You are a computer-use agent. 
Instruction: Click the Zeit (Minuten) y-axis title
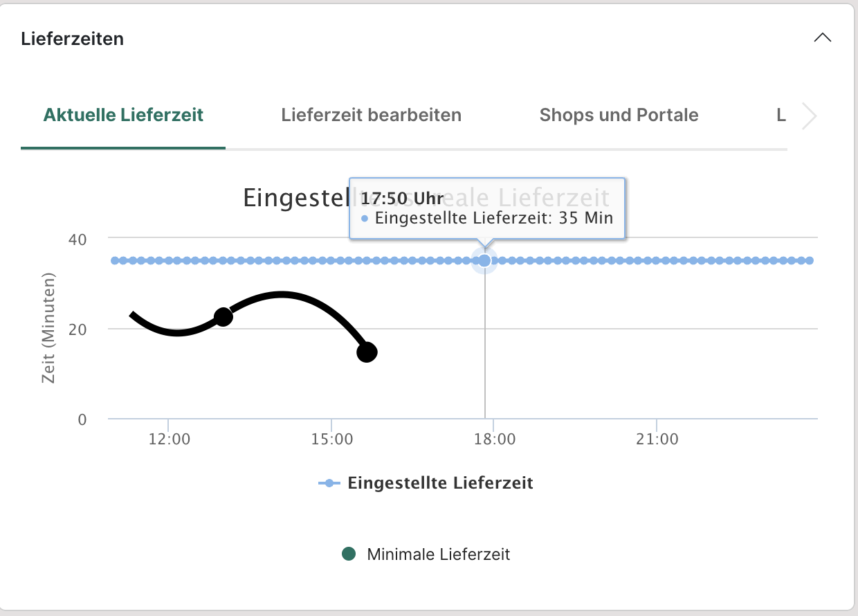point(48,328)
